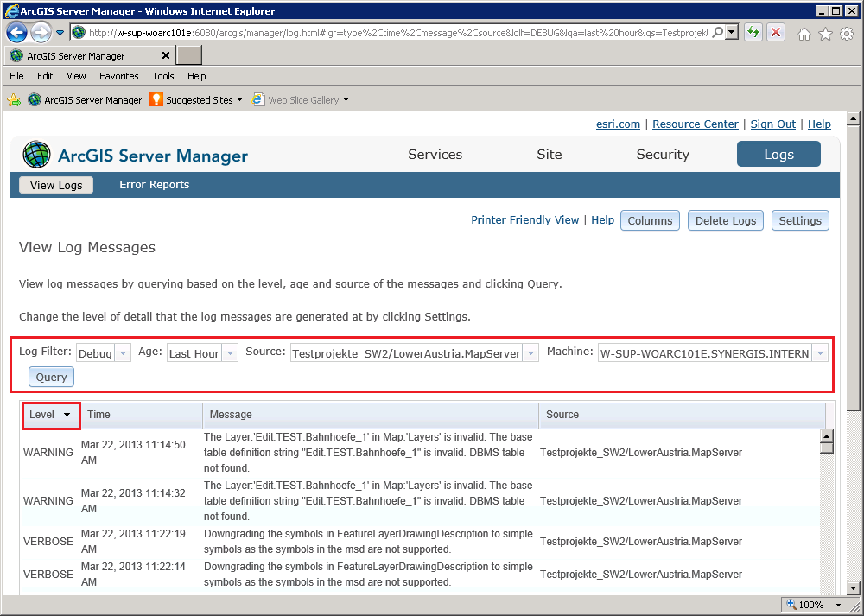
Task: Click the Home icon on the toolbar
Action: click(x=804, y=32)
